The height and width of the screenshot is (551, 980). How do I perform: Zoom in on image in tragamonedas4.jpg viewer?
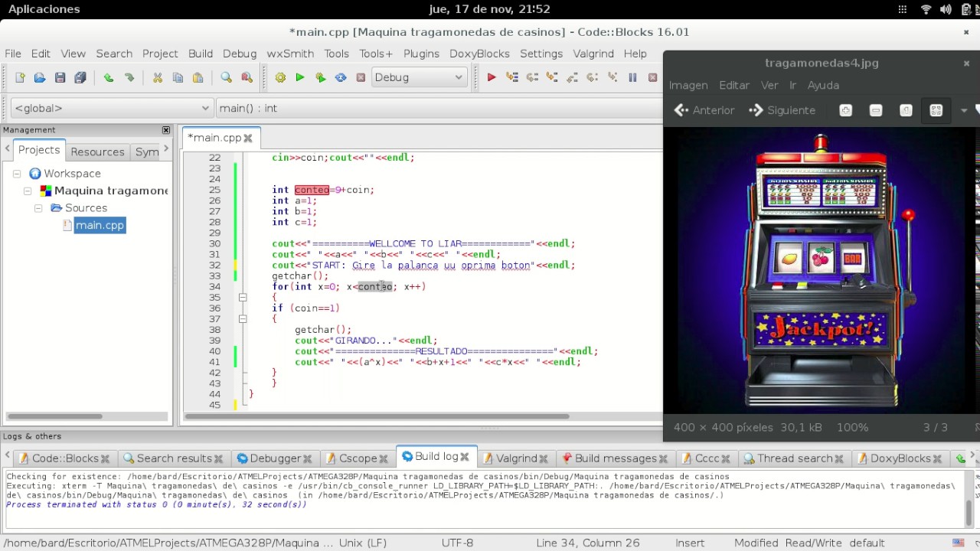[x=845, y=110]
